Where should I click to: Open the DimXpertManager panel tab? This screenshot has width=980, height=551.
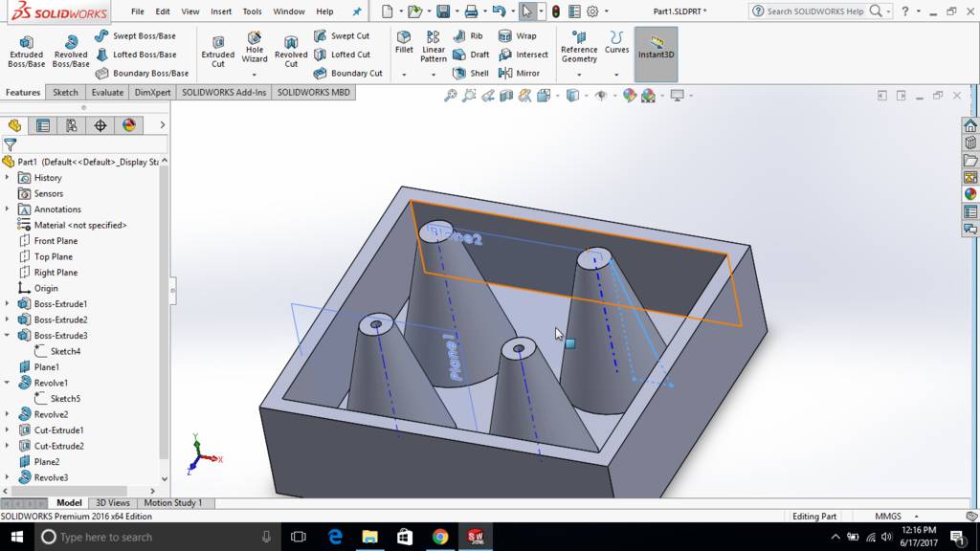pyautogui.click(x=100, y=125)
